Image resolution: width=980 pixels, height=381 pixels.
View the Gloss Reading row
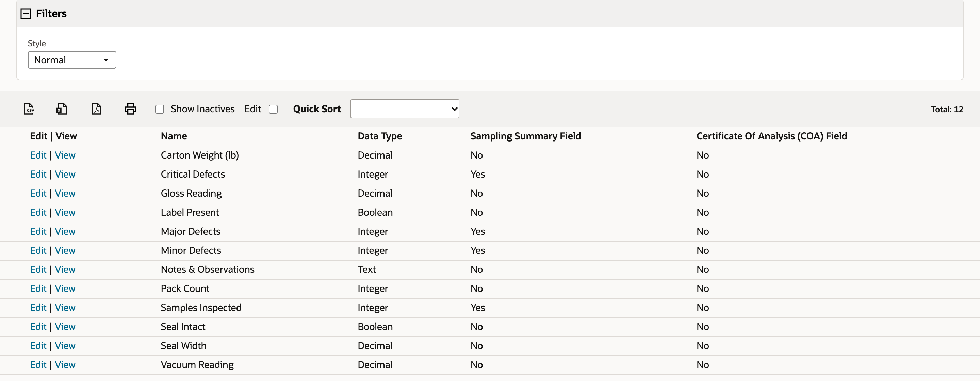pos(65,193)
